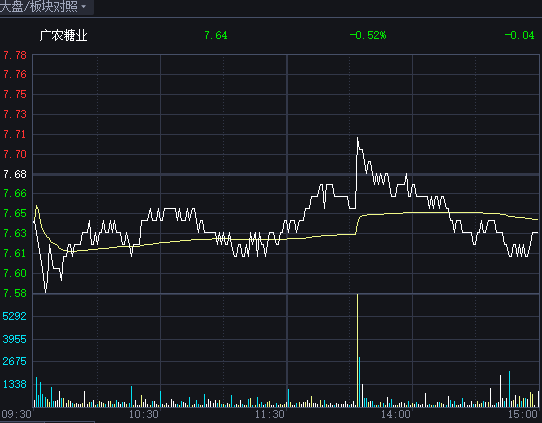The height and width of the screenshot is (423, 542).
Task: Open the 大盘/板块对照 dropdown arrow
Action: (x=83, y=7)
